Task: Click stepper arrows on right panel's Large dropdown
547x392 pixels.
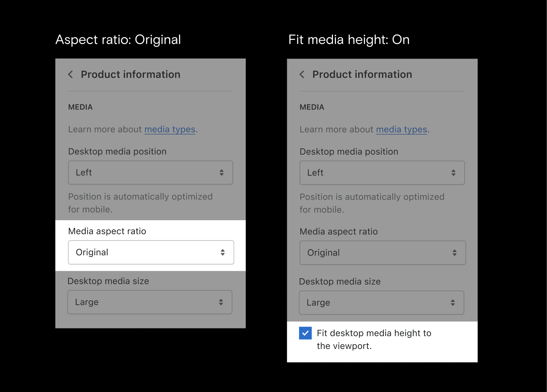Action: (x=453, y=303)
